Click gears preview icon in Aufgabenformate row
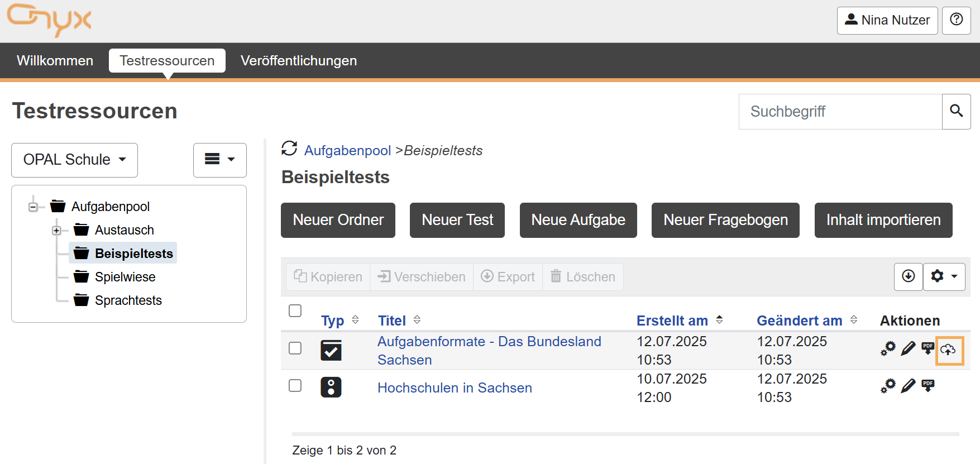The width and height of the screenshot is (980, 464). pyautogui.click(x=888, y=349)
